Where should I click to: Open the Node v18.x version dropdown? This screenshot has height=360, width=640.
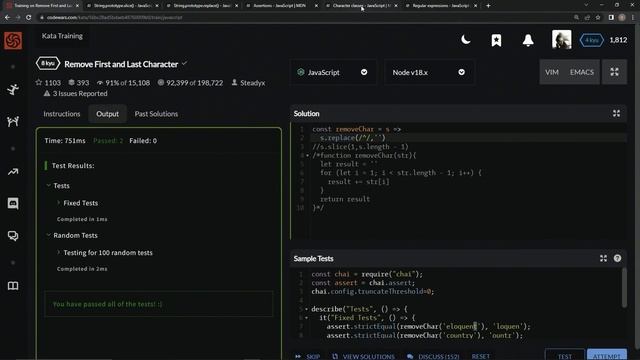pyautogui.click(x=429, y=72)
